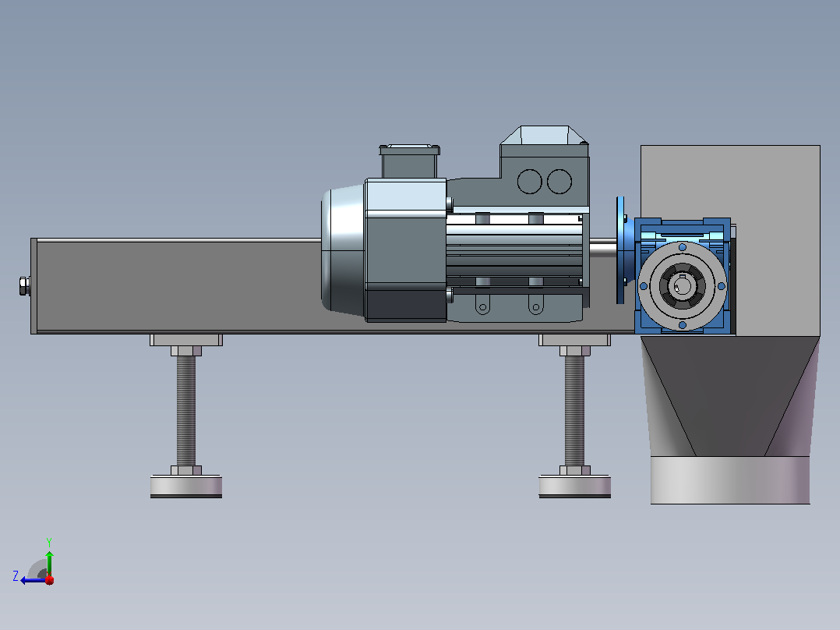
Task: Click the left round hole on the terminal box
Action: (x=529, y=181)
